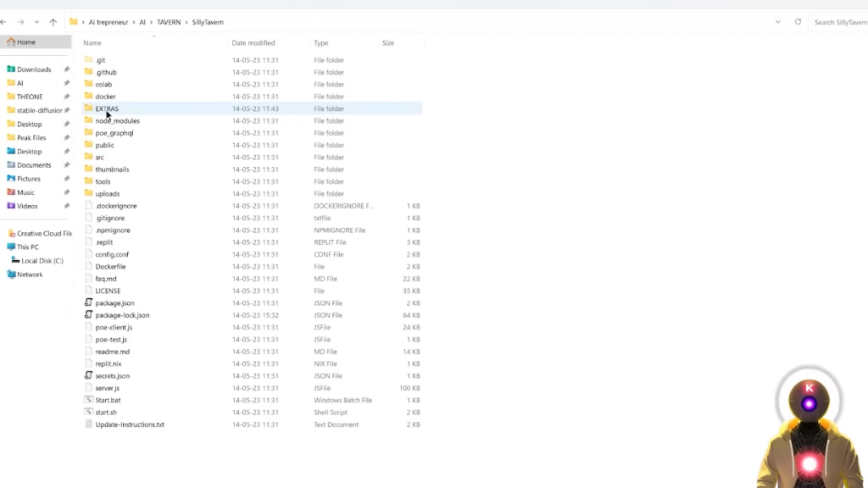This screenshot has height=488, width=868.
Task: Select the config.conf file icon
Action: pyautogui.click(x=88, y=254)
